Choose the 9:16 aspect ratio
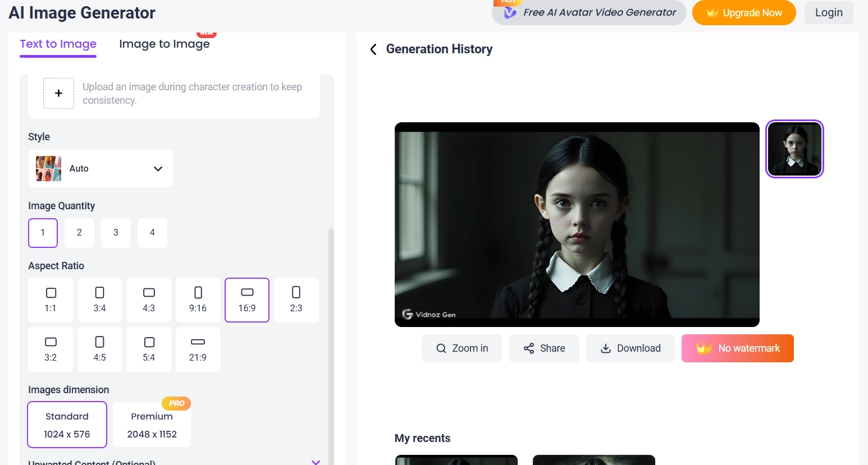 (198, 300)
